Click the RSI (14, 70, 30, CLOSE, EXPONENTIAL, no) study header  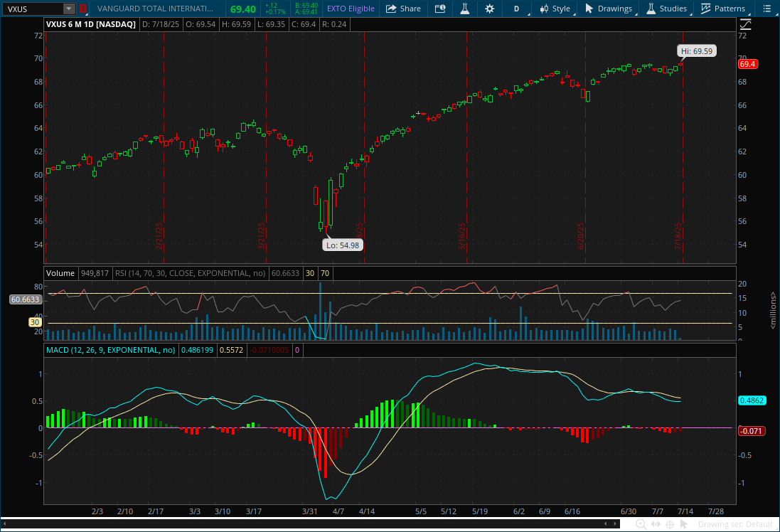[x=190, y=273]
